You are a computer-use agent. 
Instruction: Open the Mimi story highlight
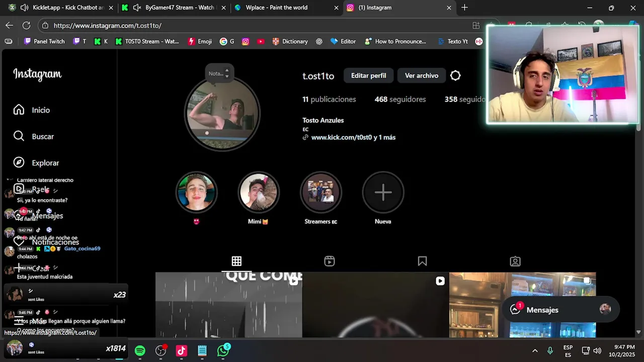[x=258, y=192]
